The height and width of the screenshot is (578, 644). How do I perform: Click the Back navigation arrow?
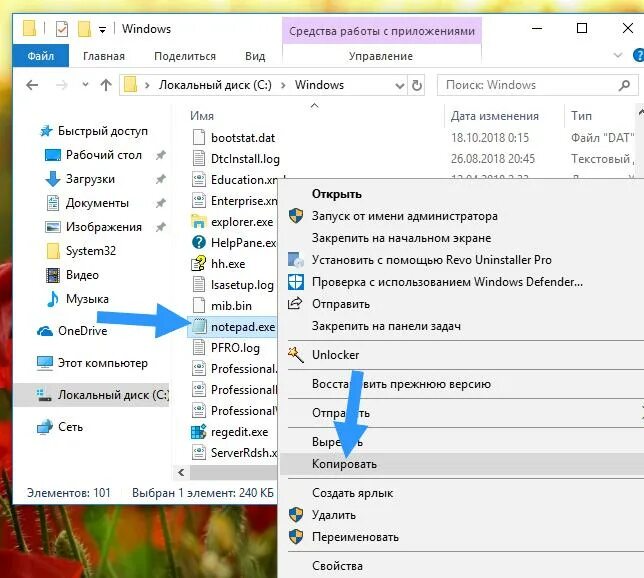point(32,85)
